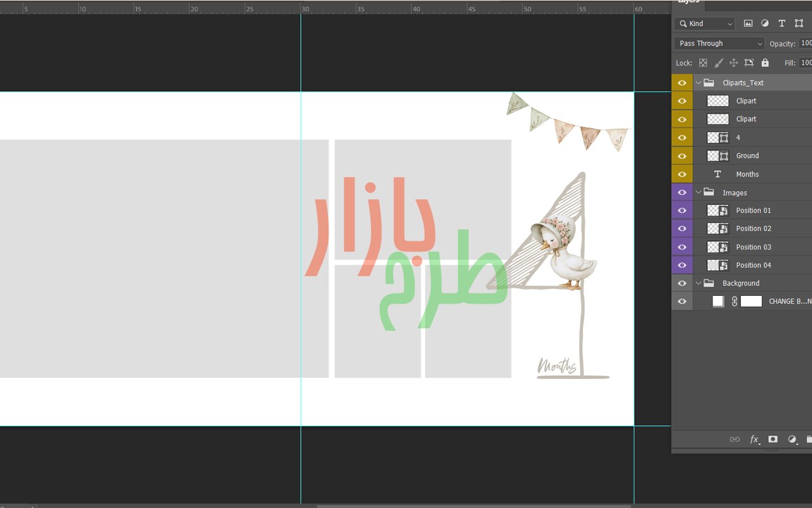Hide the Cliparts_Text group
Screen dimensions: 812x508
coord(682,83)
